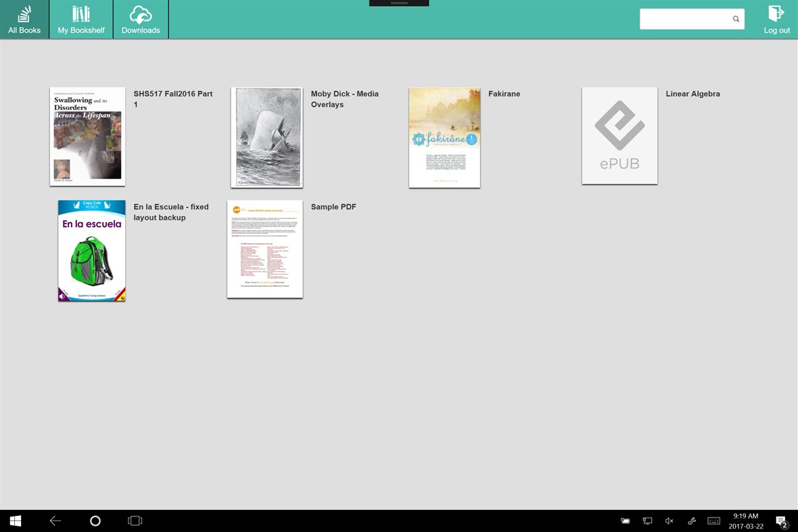Image resolution: width=798 pixels, height=532 pixels.
Task: Open the book SHS517 Fall2016 Part 1
Action: pyautogui.click(x=87, y=136)
